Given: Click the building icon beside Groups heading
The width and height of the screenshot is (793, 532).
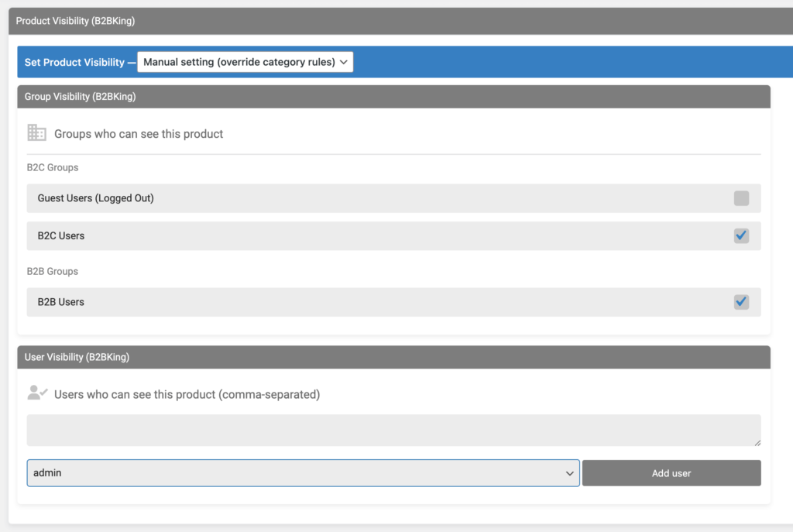Looking at the screenshot, I should click(x=36, y=132).
